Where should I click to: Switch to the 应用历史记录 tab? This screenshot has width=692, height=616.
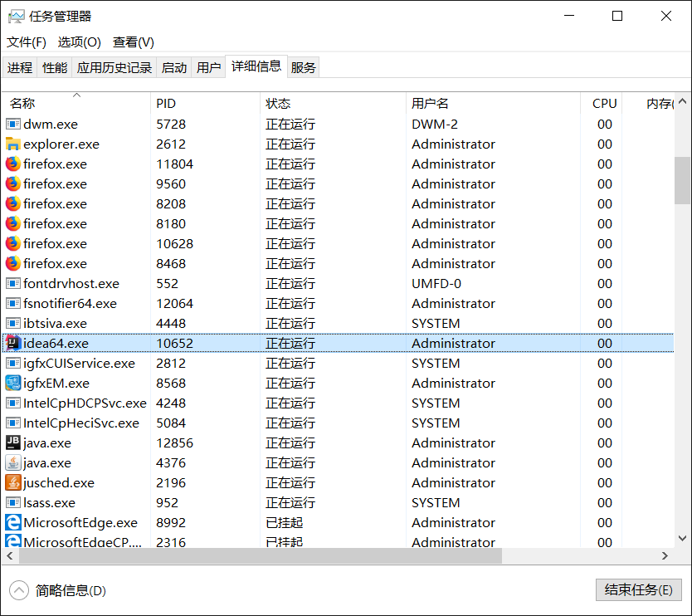[x=115, y=67]
